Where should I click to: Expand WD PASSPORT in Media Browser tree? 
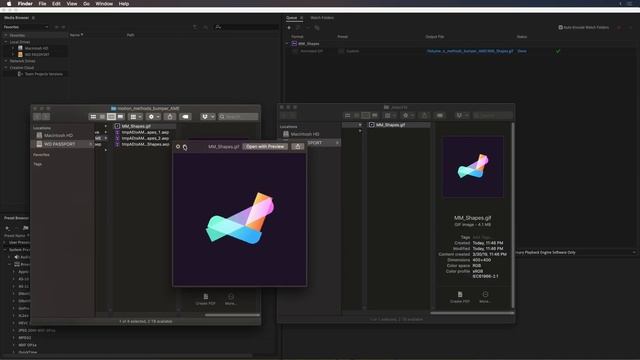click(13, 55)
